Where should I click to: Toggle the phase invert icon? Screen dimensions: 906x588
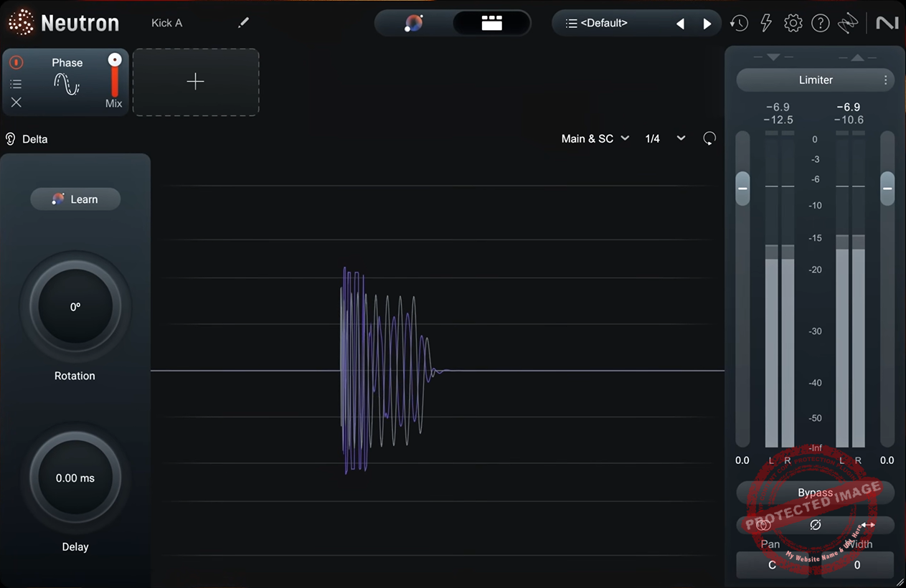[816, 525]
